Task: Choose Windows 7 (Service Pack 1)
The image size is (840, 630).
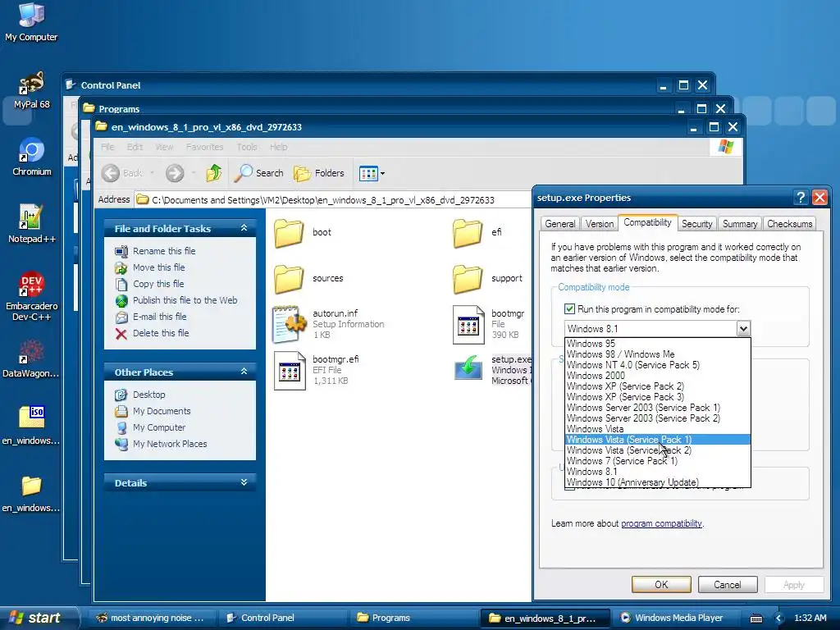Action: 658,461
